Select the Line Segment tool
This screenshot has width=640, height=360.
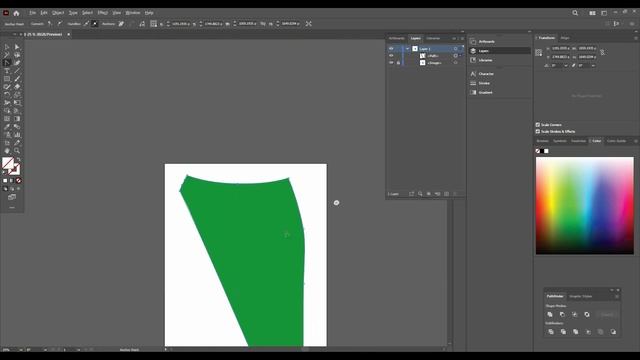17,71
